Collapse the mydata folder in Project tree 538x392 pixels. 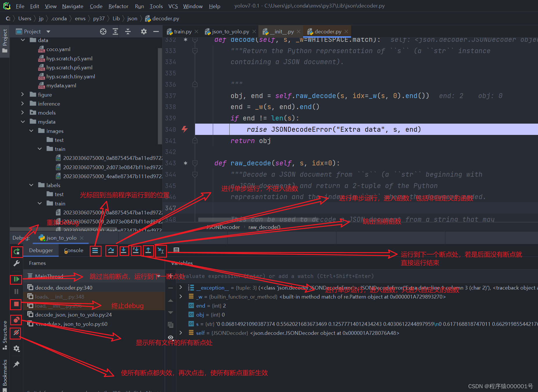click(x=23, y=122)
